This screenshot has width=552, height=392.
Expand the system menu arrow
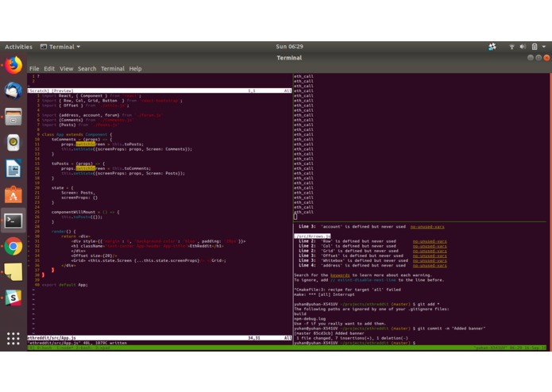coord(544,46)
